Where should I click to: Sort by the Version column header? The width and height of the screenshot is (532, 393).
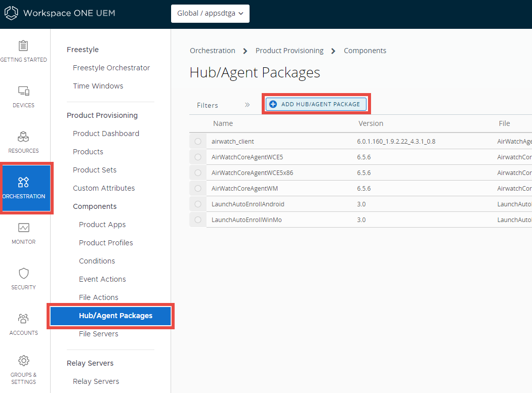point(371,123)
